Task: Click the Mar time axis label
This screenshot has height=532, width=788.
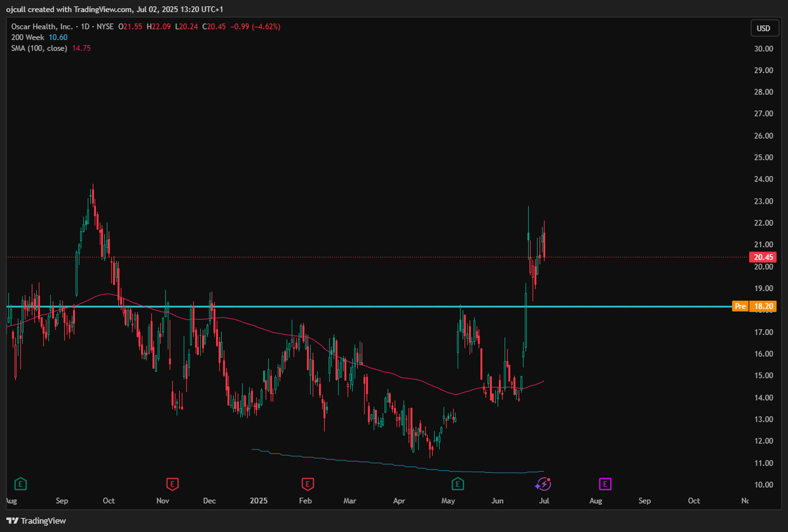Action: (x=350, y=500)
